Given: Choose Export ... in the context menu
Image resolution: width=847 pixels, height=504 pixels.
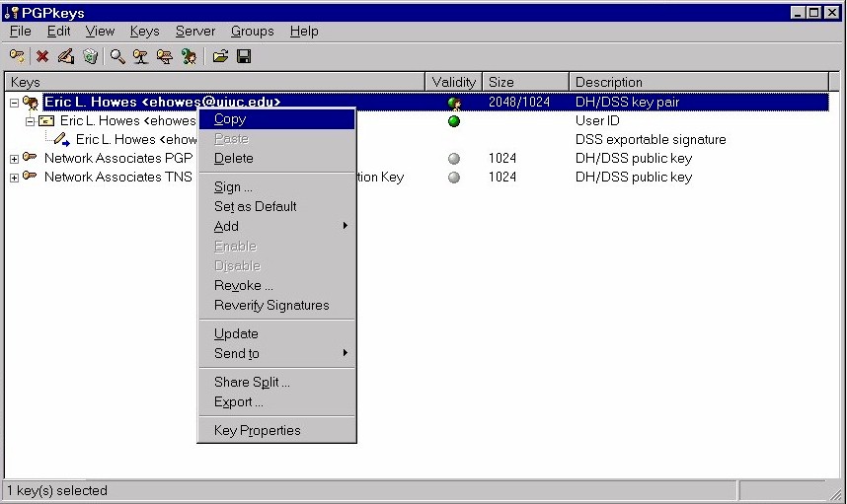Looking at the screenshot, I should [276, 402].
